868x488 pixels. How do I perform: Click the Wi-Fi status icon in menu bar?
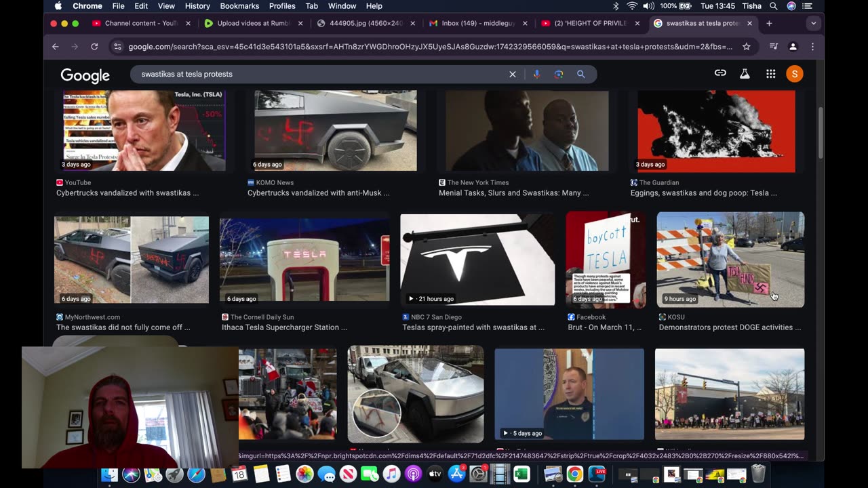[632, 6]
